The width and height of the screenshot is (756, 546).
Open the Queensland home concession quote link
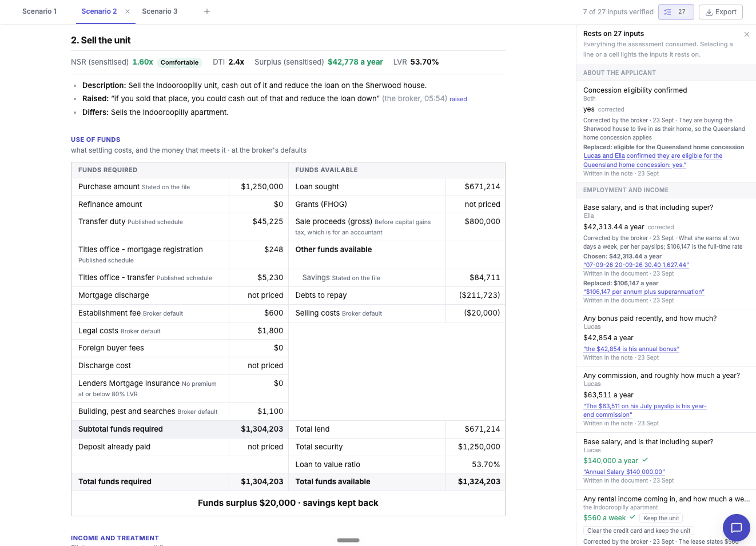point(652,160)
